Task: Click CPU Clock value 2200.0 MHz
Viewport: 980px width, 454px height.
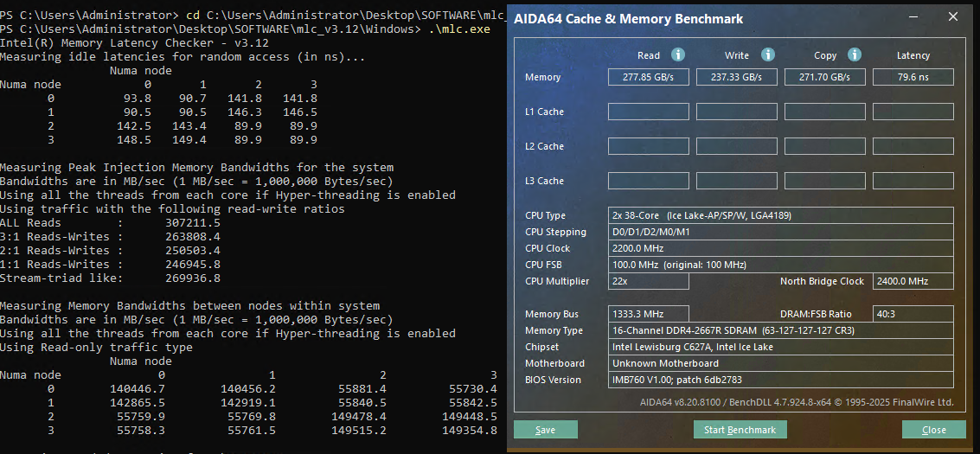Action: pyautogui.click(x=781, y=248)
